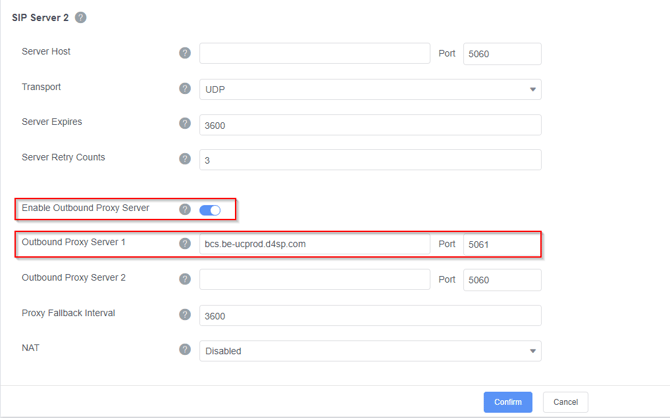This screenshot has width=670, height=418.
Task: Focus the Server Expires input field
Action: point(370,125)
